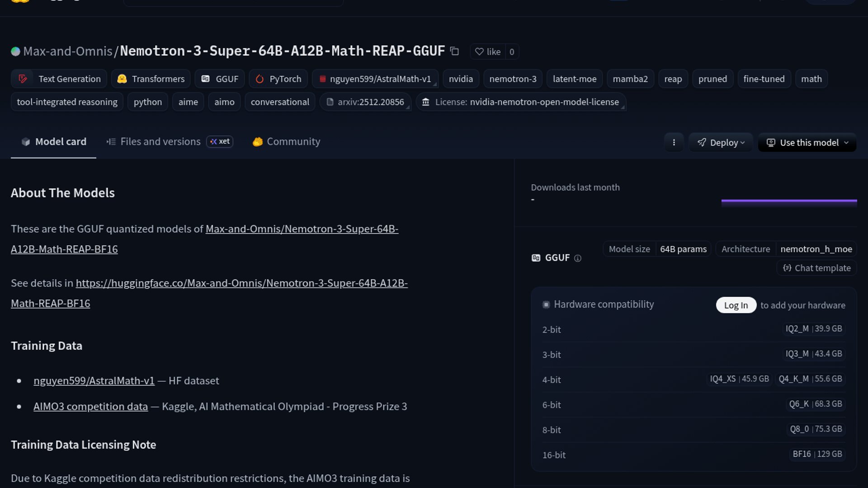This screenshot has height=488, width=868.
Task: Click the Max-and-Omnis organization avatar
Action: coord(15,52)
